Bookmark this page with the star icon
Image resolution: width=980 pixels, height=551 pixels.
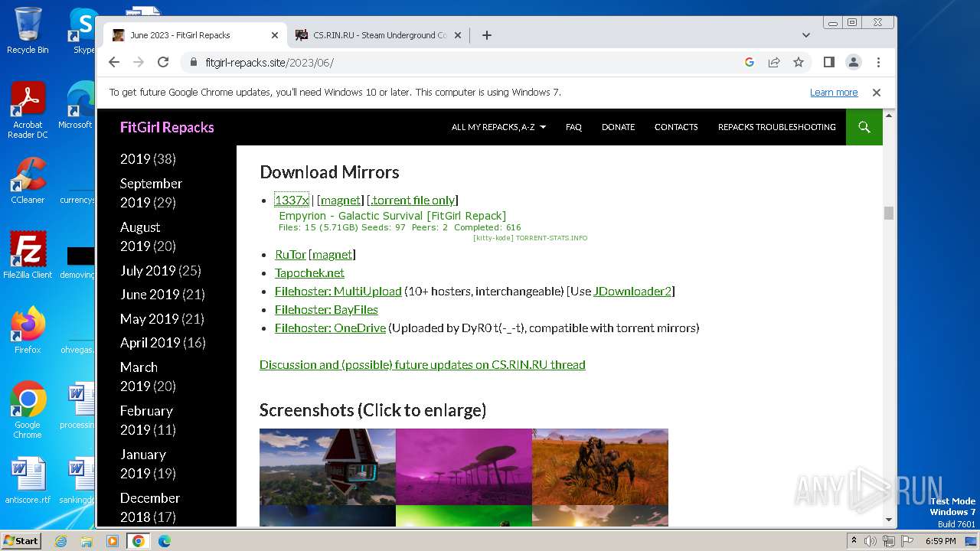[799, 62]
